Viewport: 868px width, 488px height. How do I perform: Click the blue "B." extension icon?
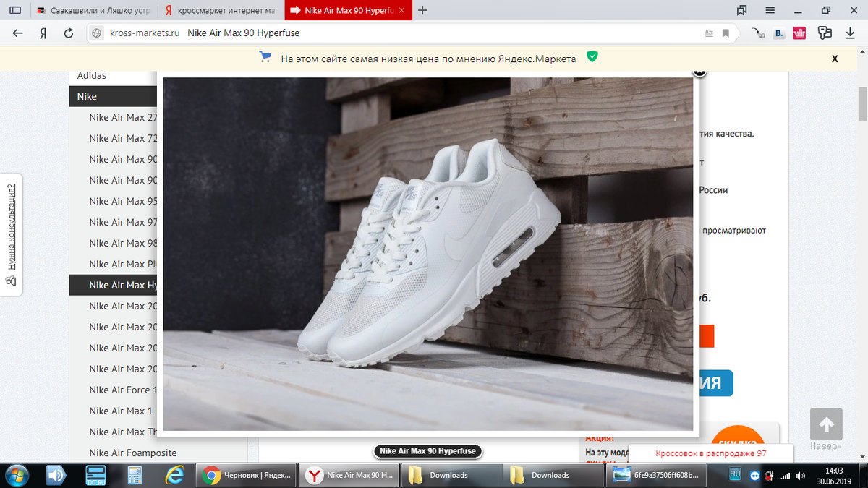coord(779,33)
